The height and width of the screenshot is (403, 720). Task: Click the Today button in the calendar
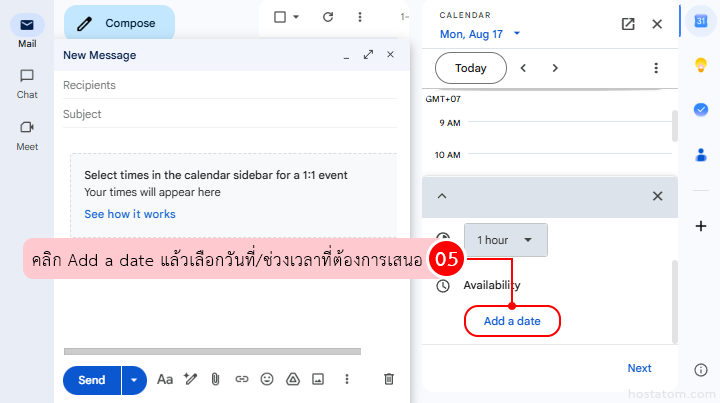pyautogui.click(x=471, y=68)
